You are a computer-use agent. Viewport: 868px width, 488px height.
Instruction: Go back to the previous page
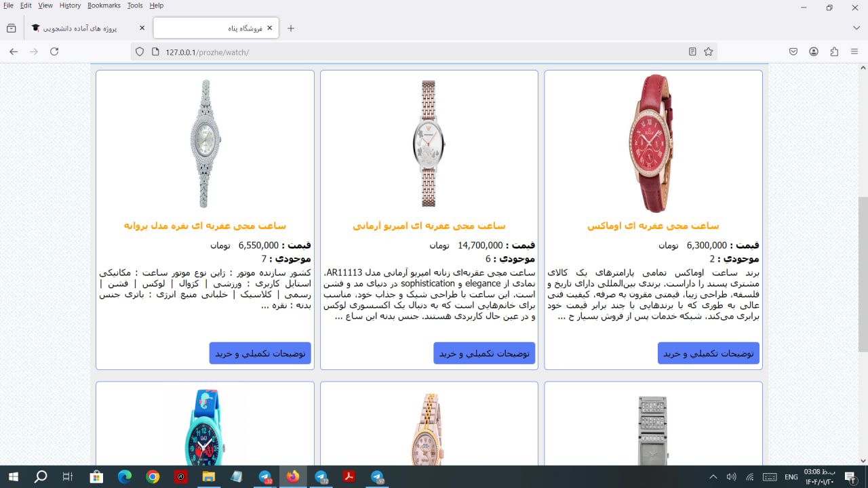click(x=14, y=52)
